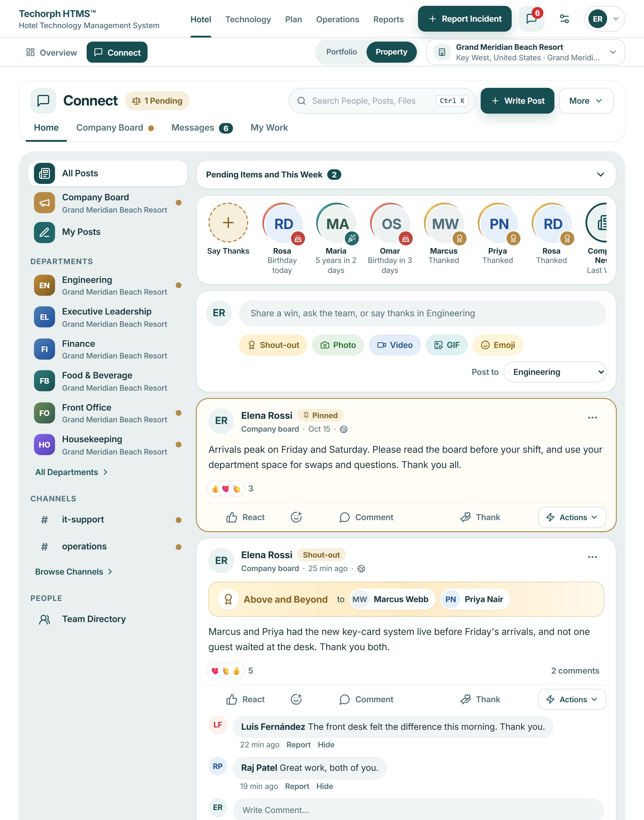Click the hash icon for it-support channel
This screenshot has height=820, width=644.
pos(44,520)
